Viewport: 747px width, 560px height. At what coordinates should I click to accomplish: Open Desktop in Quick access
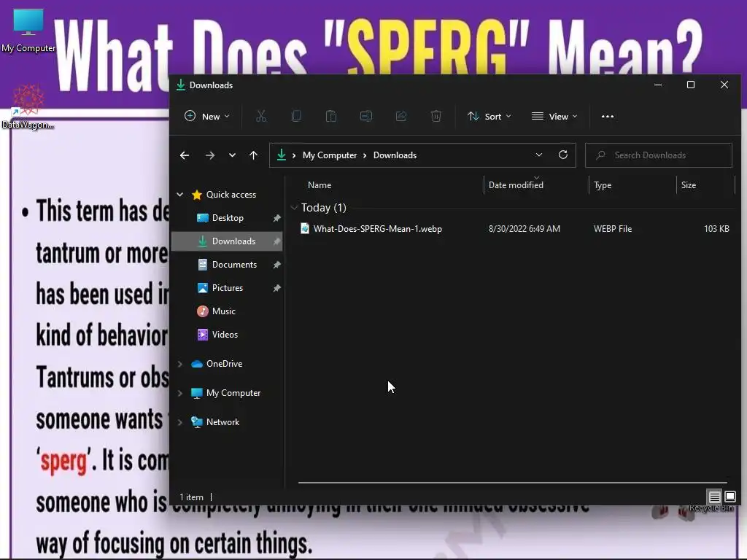tap(228, 218)
